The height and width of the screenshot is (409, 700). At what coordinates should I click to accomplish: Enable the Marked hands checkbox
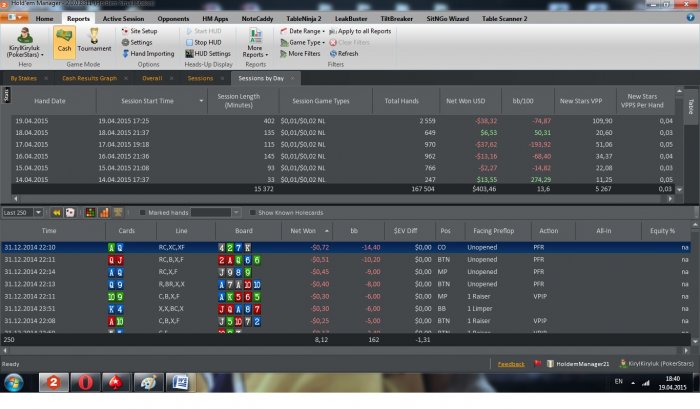coord(142,213)
